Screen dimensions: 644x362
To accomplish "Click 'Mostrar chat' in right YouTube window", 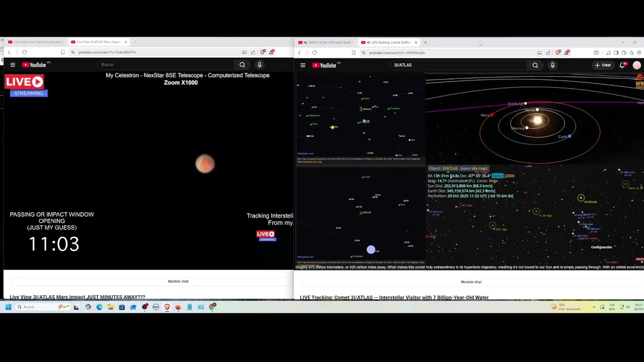I will pyautogui.click(x=471, y=282).
